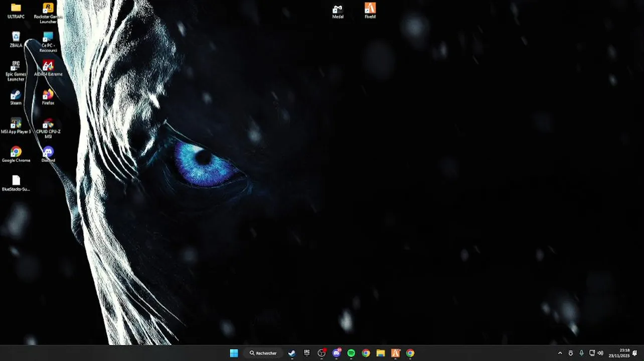Select the BlueStacks-Su... file on desktop
Screen dimensions: 644x361
click(x=16, y=184)
